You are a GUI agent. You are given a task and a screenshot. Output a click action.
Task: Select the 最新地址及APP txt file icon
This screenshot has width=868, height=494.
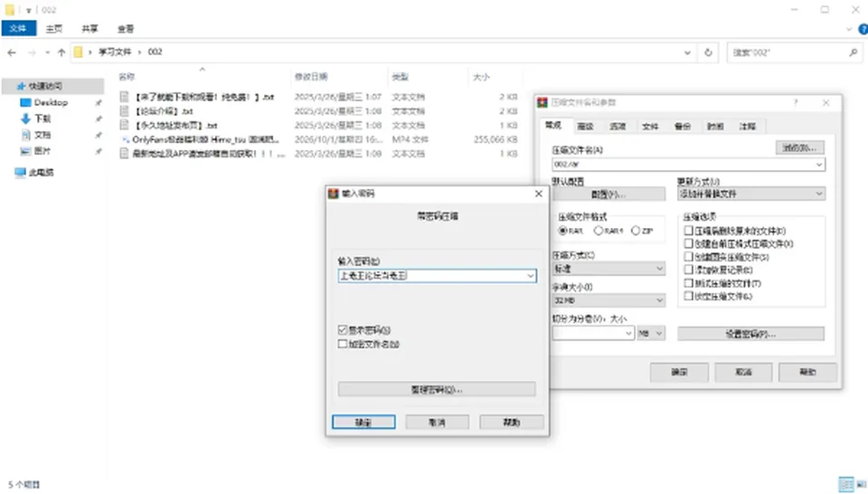click(125, 154)
